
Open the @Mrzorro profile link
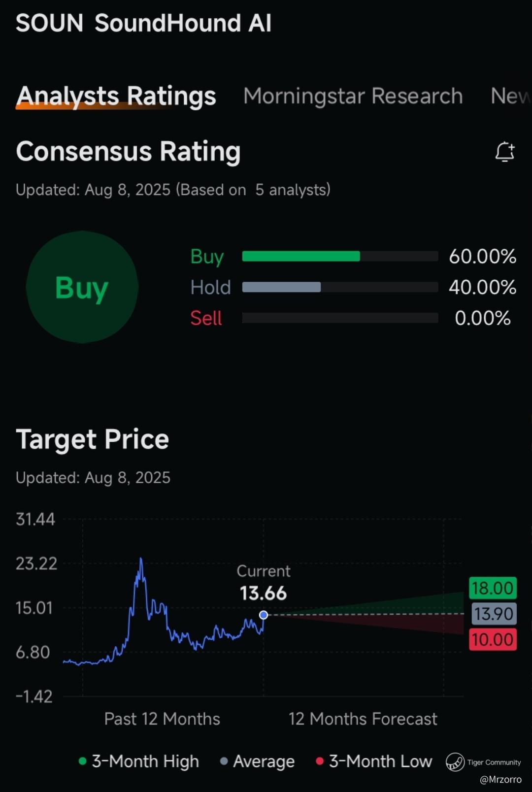[500, 779]
